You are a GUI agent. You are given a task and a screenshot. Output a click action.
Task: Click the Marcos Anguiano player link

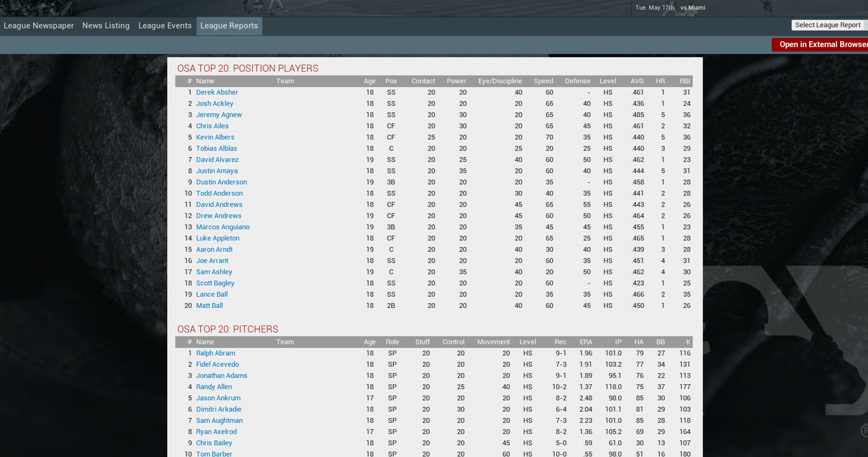pos(223,227)
